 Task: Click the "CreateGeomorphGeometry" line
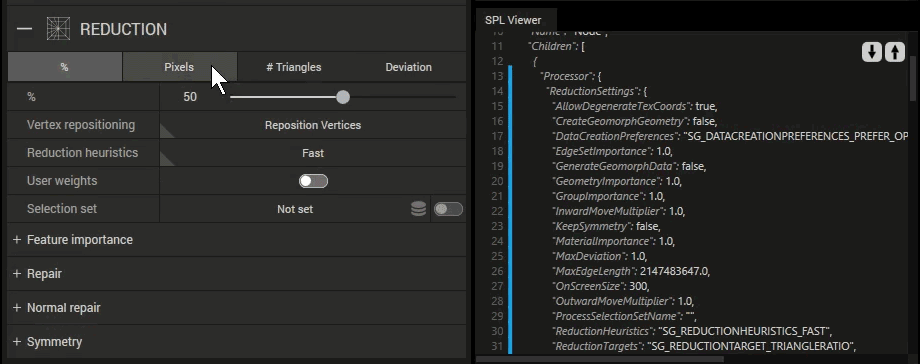point(634,121)
